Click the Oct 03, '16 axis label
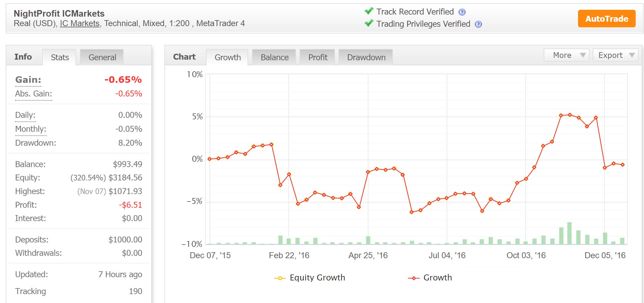 (526, 256)
